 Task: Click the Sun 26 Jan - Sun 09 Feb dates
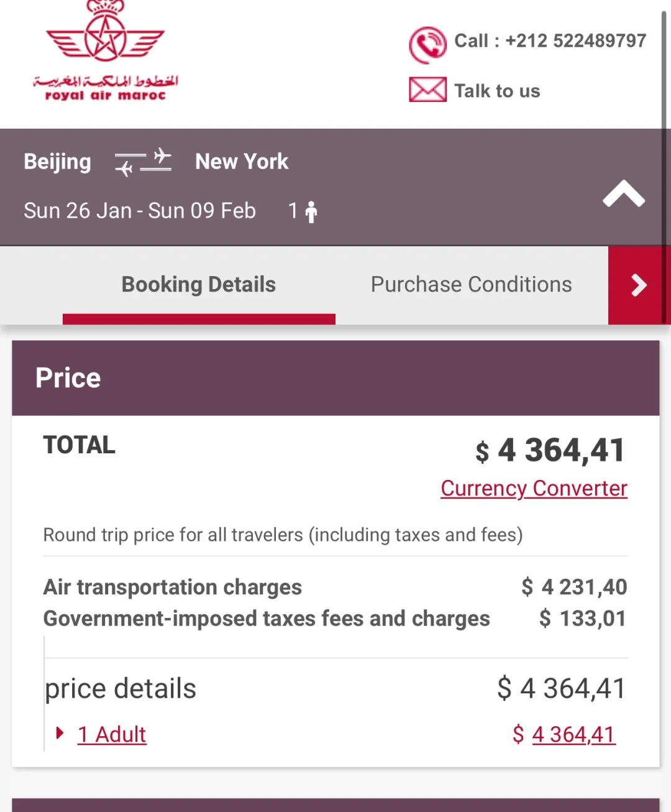pyautogui.click(x=140, y=211)
